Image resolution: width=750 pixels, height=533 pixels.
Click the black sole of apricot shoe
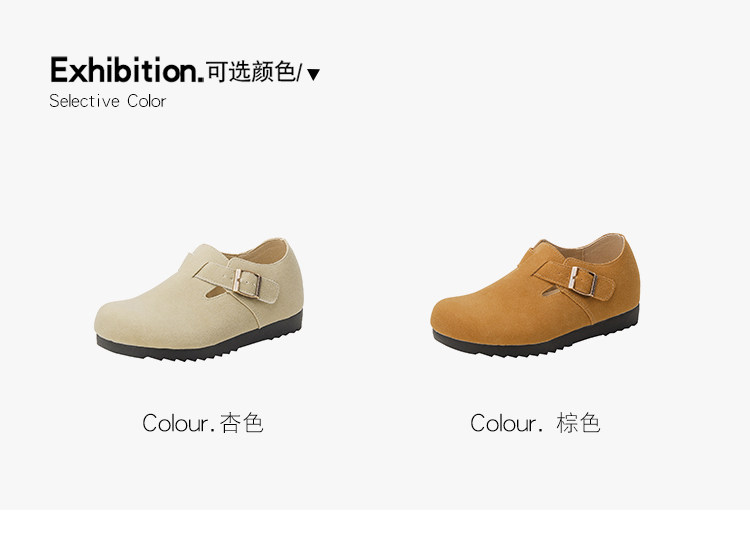coord(201,344)
